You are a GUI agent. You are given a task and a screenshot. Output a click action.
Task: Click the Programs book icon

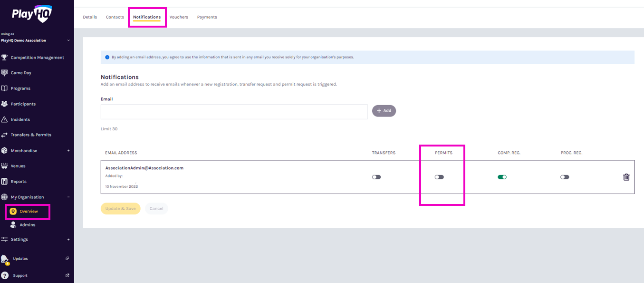(x=4, y=88)
